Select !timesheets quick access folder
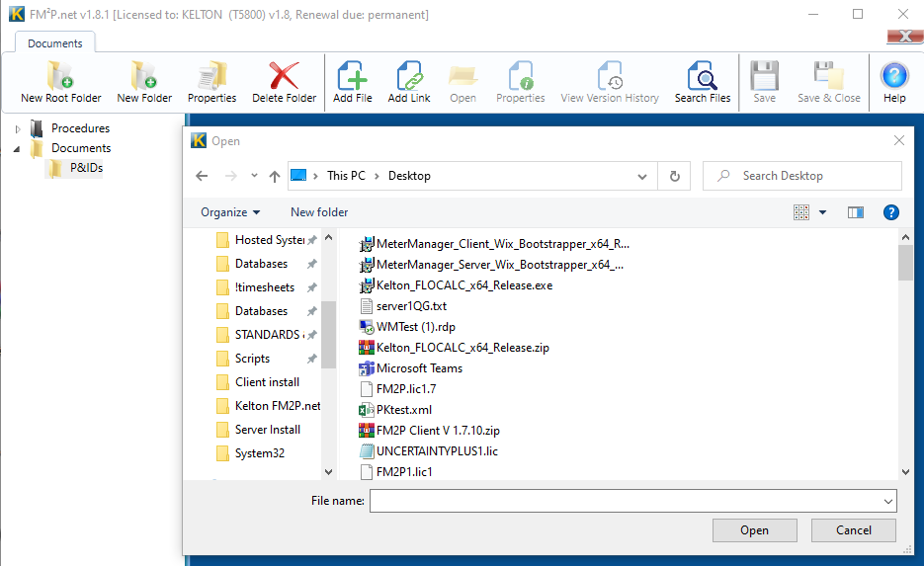The image size is (924, 566). coord(267,287)
